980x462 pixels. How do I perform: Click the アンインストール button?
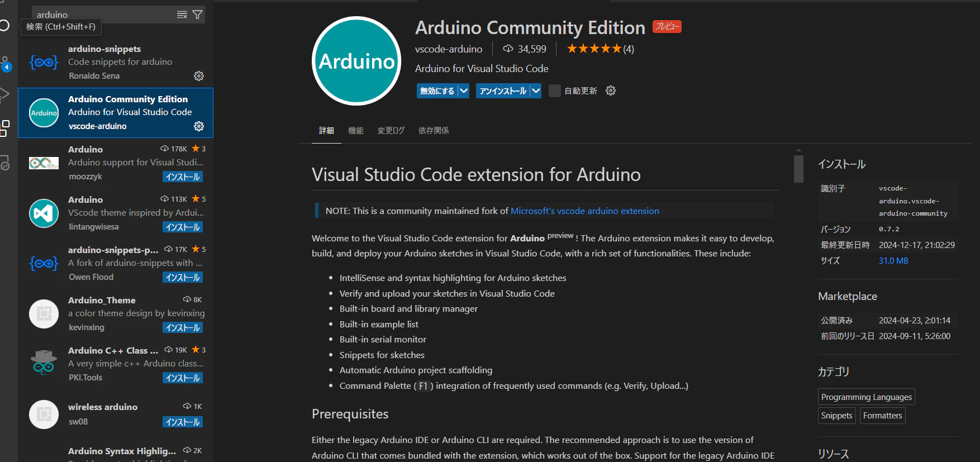[503, 91]
